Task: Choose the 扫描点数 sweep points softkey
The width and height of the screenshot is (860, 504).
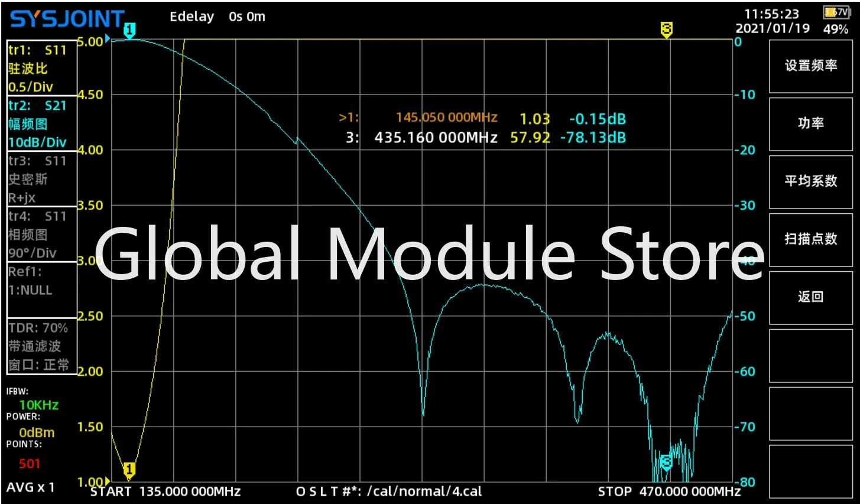Action: 810,239
